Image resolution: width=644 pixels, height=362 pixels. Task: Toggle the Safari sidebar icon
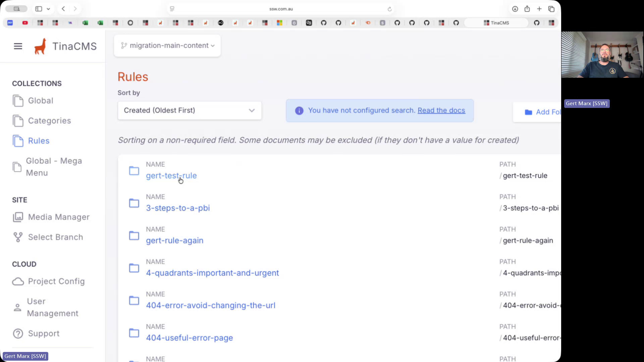(39, 9)
